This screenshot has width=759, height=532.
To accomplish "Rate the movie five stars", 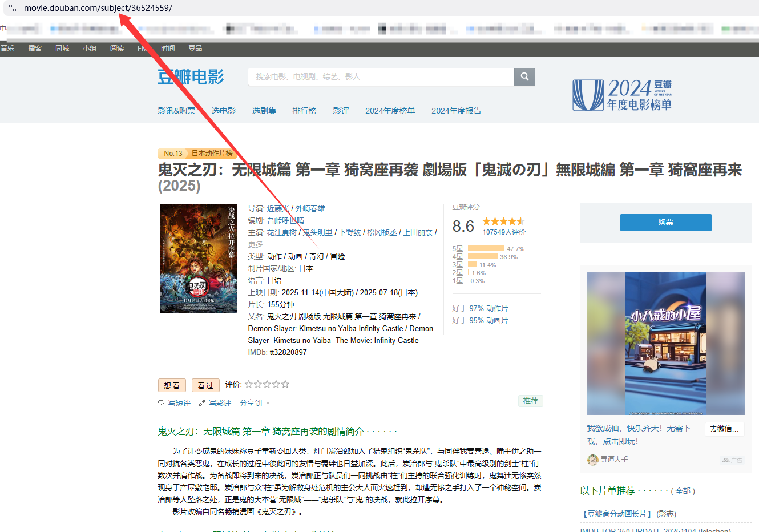I will point(285,384).
